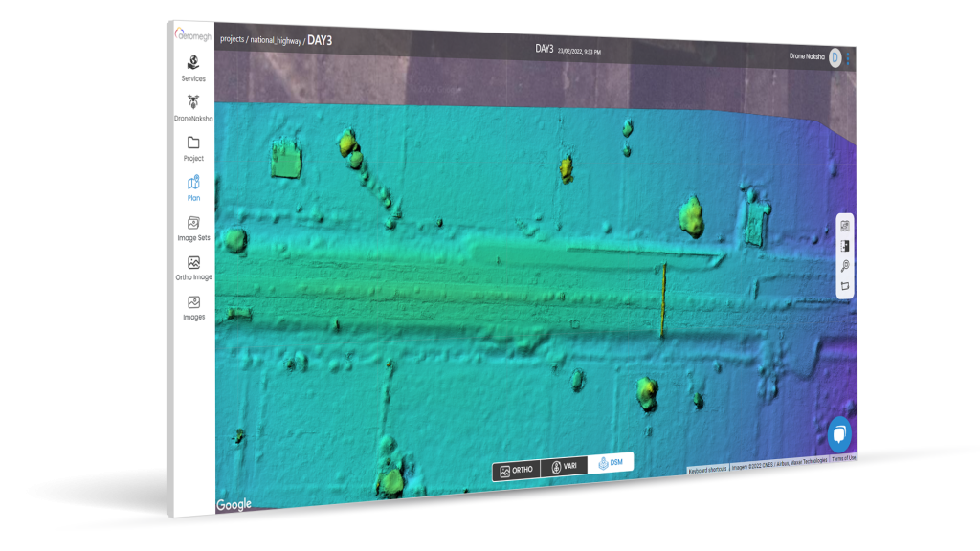Click the magnifier search tool on map
Screen dimensions: 980x551
coord(844,266)
